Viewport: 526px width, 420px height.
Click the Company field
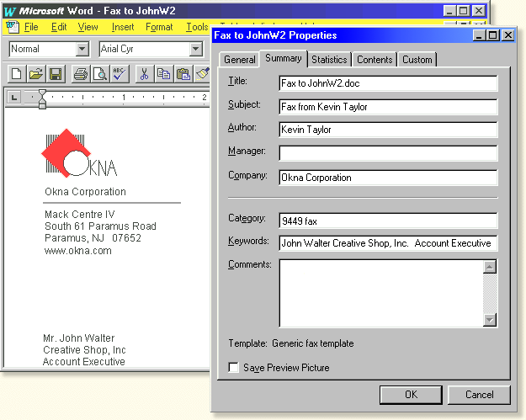coord(388,178)
